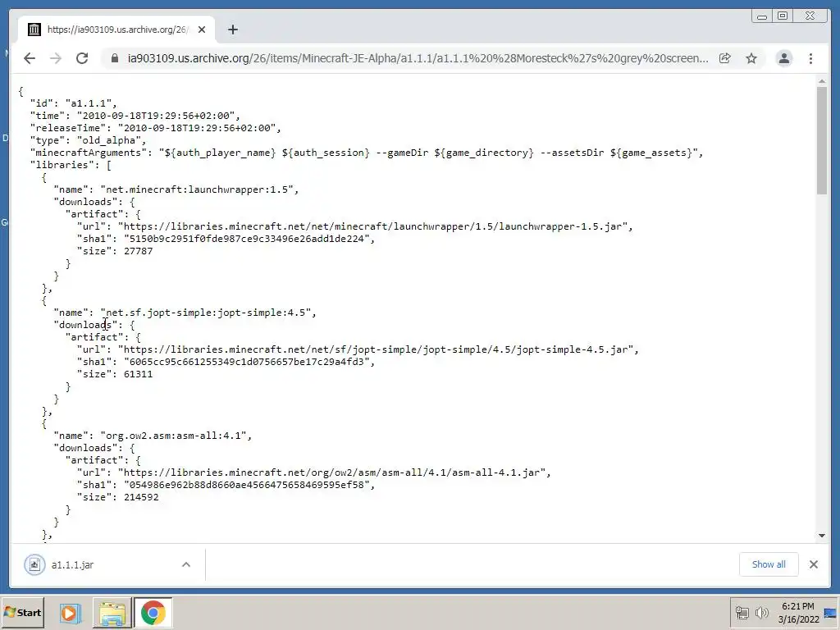Screen dimensions: 840x630
Task: Click the address bar URL
Action: click(418, 58)
